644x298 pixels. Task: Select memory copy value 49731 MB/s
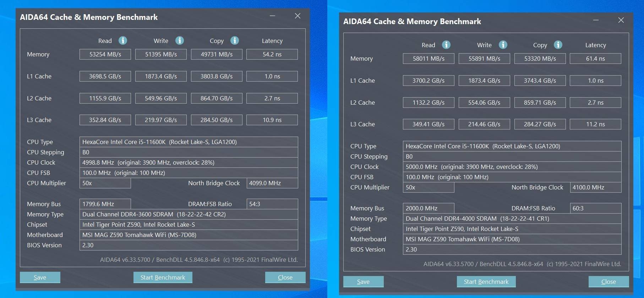click(217, 54)
